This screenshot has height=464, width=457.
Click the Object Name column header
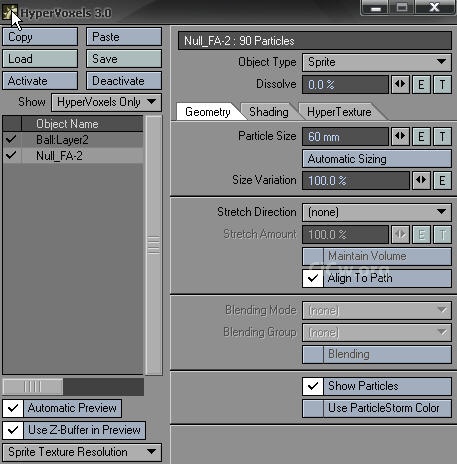coord(82,124)
